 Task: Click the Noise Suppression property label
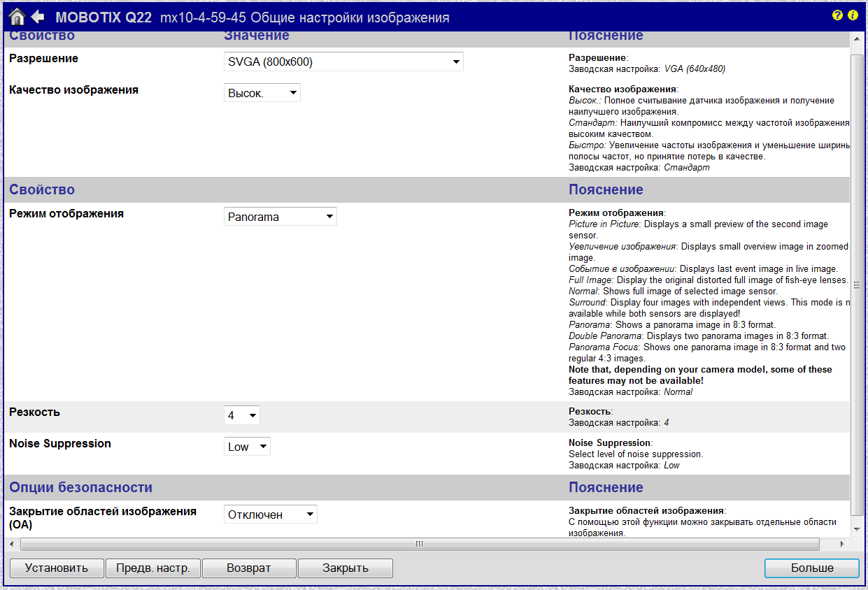pyautogui.click(x=60, y=443)
